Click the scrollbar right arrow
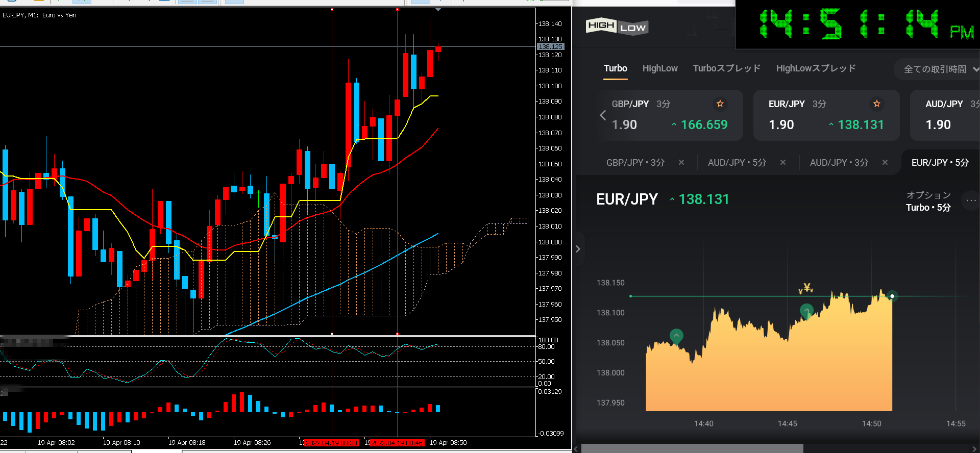 [974, 449]
